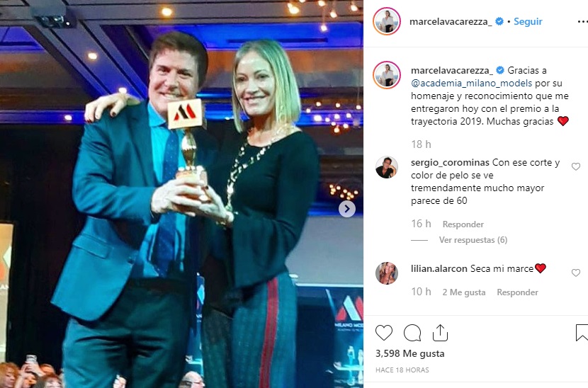Go to next photo with arrow
588x388 pixels.
(347, 209)
